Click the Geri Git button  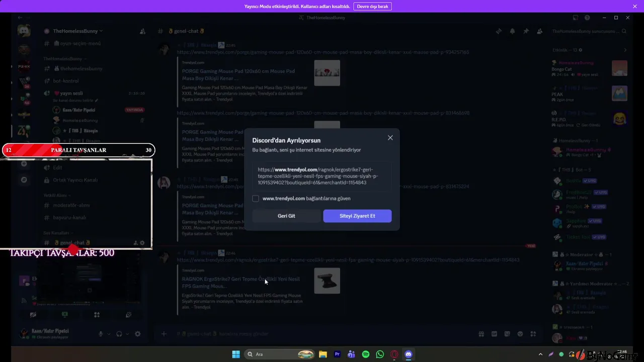[286, 216]
